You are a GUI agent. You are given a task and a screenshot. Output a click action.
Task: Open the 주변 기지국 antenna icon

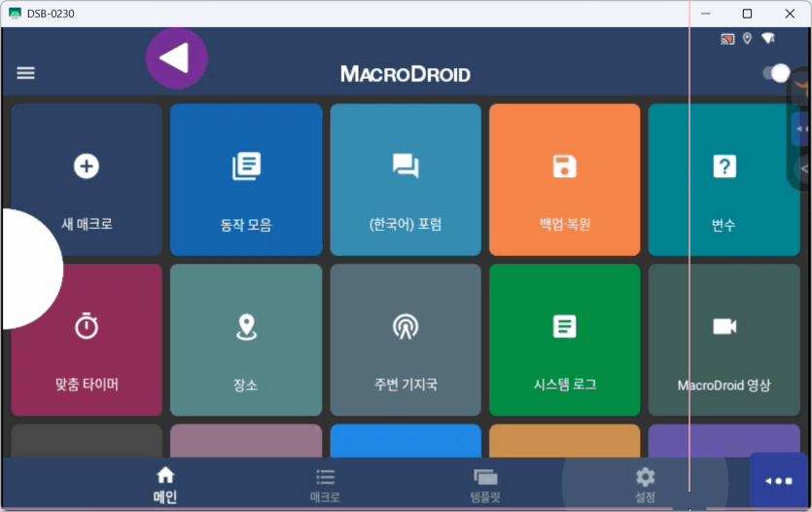click(x=406, y=326)
